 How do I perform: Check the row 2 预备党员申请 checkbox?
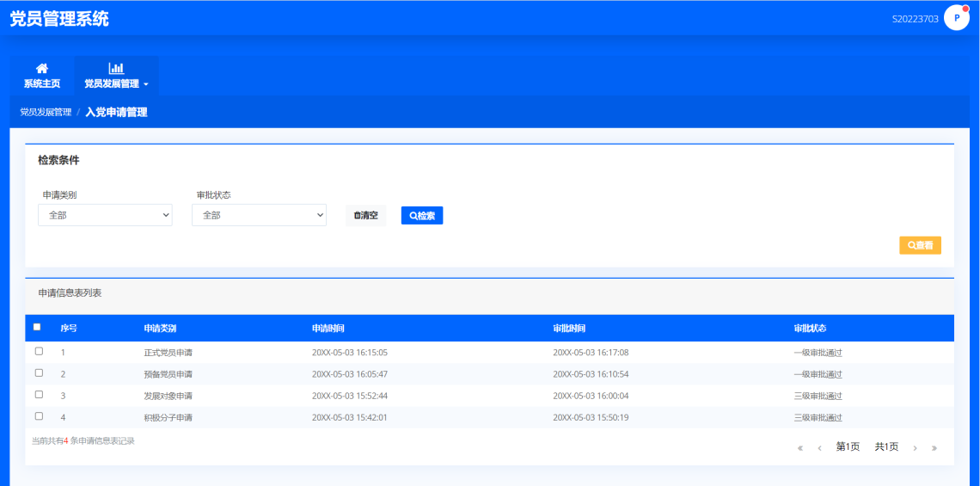(39, 372)
